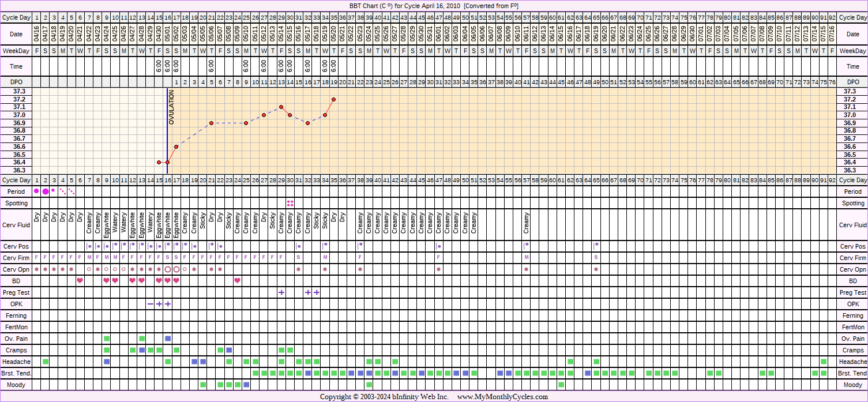Click the large open cervix circle on day 16
Viewport: 868px width, 402px height.
[x=168, y=269]
